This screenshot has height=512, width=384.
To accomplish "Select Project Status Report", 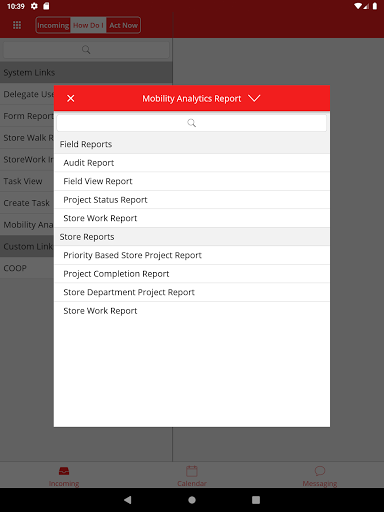I will point(192,200).
